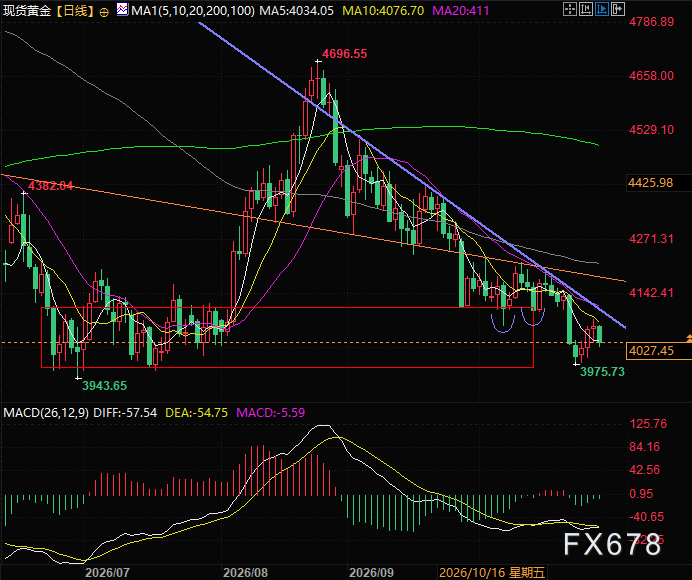Image resolution: width=692 pixels, height=580 pixels.
Task: Open the 日线 period selector
Action: tap(75, 11)
